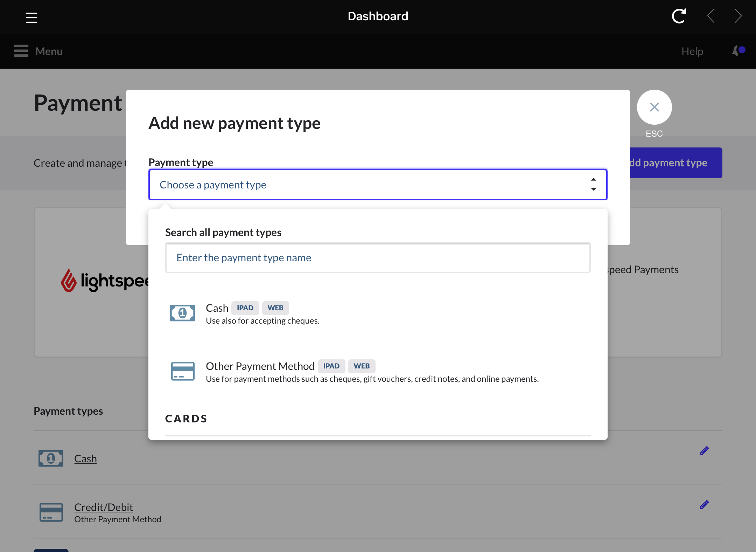Click the Add payment type button behind dialog
Viewport: 756px width, 552px height.
click(x=675, y=163)
